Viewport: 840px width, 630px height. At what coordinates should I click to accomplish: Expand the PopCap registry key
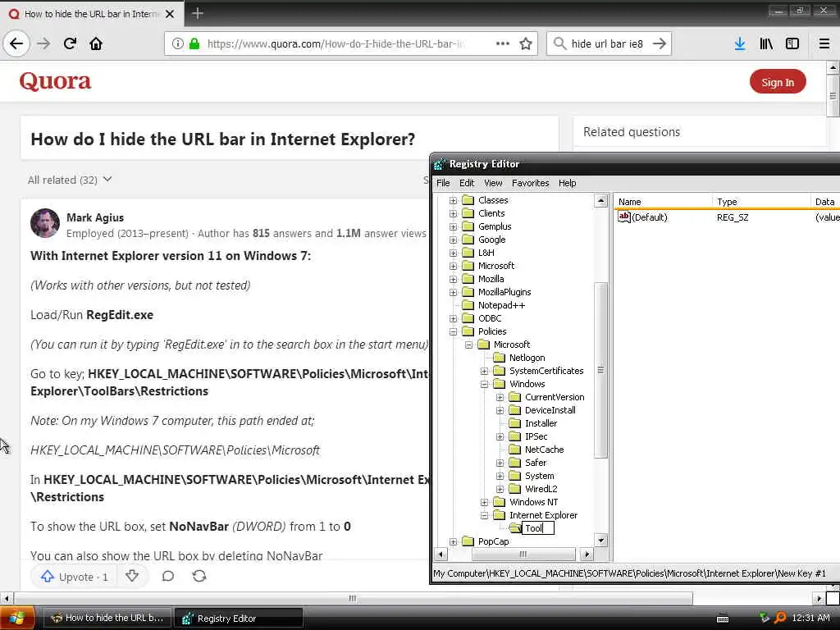point(453,541)
